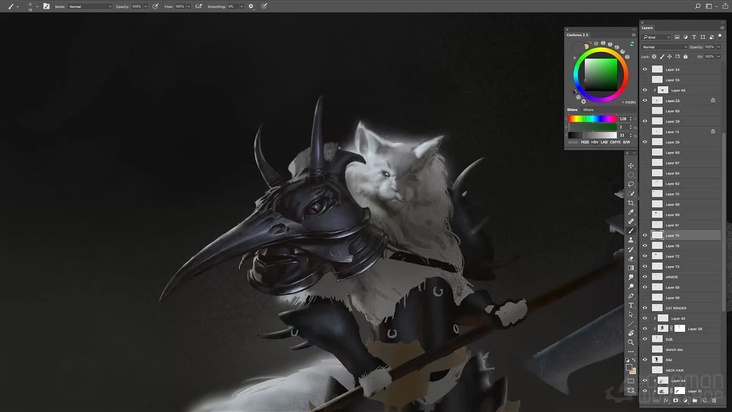Open the layer Kind filter dropdown
Screen dimensions: 732x412
tap(656, 37)
